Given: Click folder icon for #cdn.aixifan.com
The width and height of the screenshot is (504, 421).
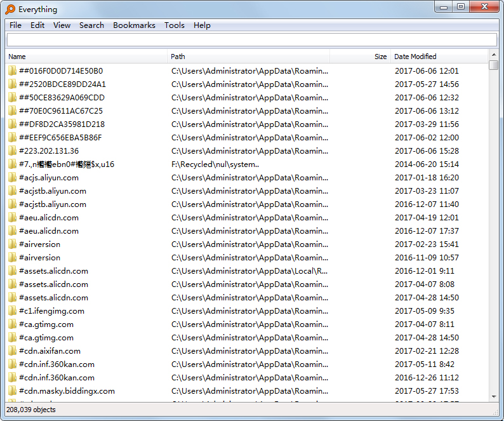Looking at the screenshot, I should click(x=12, y=351).
